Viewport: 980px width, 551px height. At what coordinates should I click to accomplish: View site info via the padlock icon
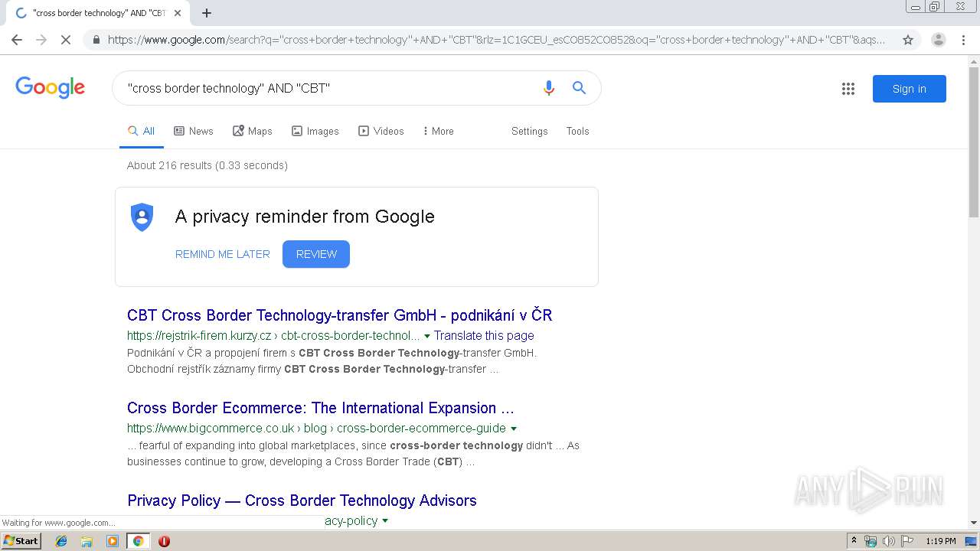tap(96, 40)
